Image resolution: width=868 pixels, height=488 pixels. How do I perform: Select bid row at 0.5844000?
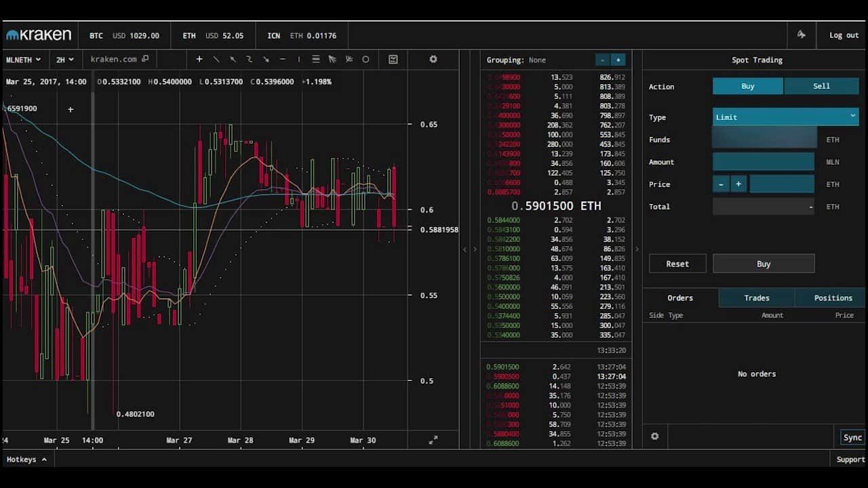pos(556,220)
